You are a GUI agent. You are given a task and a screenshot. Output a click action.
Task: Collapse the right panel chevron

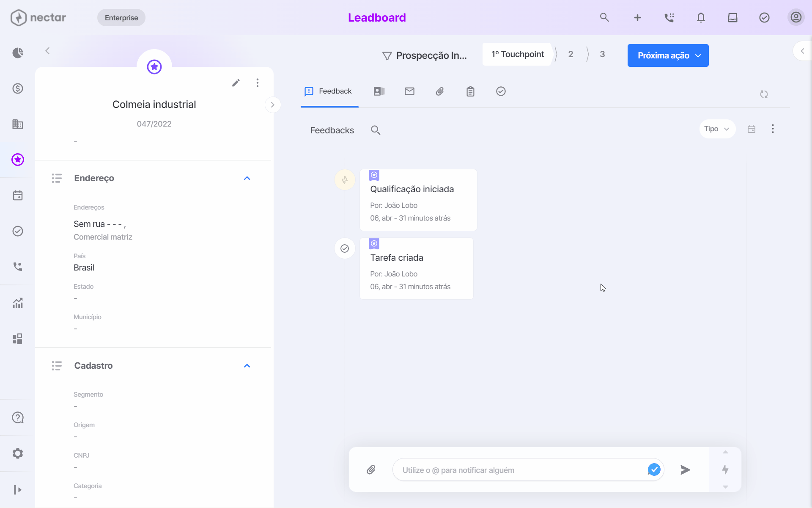802,51
